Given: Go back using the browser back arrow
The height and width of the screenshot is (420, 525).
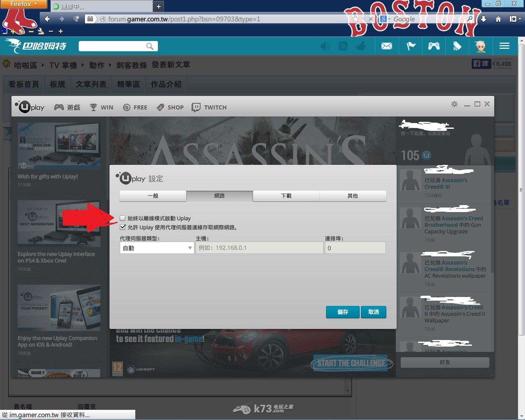Looking at the screenshot, I should click(x=47, y=19).
